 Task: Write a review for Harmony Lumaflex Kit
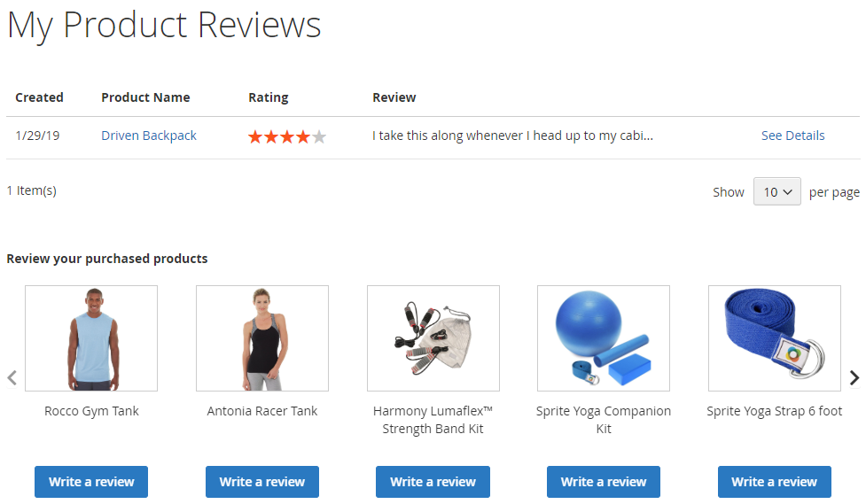(x=433, y=482)
